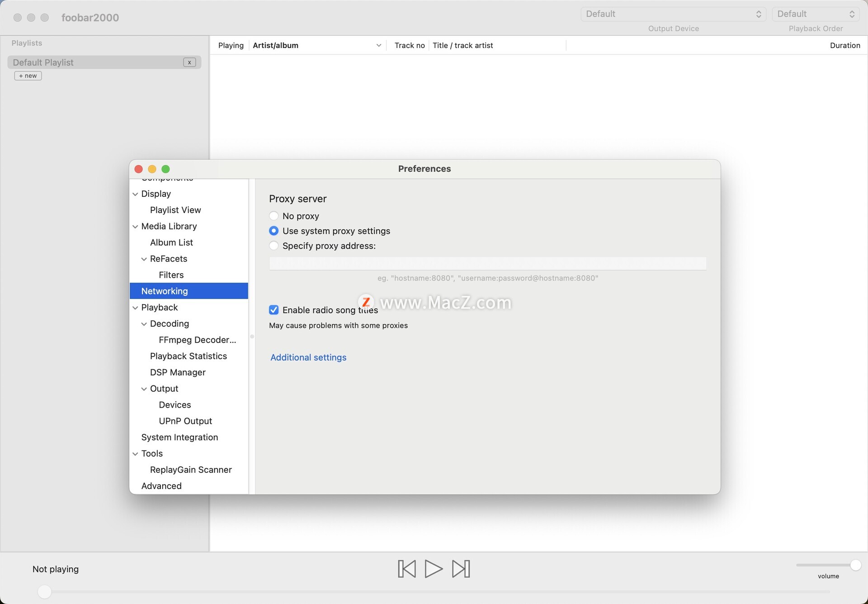Open ReplayGain Scanner preferences page
This screenshot has height=604, width=868.
tap(191, 470)
